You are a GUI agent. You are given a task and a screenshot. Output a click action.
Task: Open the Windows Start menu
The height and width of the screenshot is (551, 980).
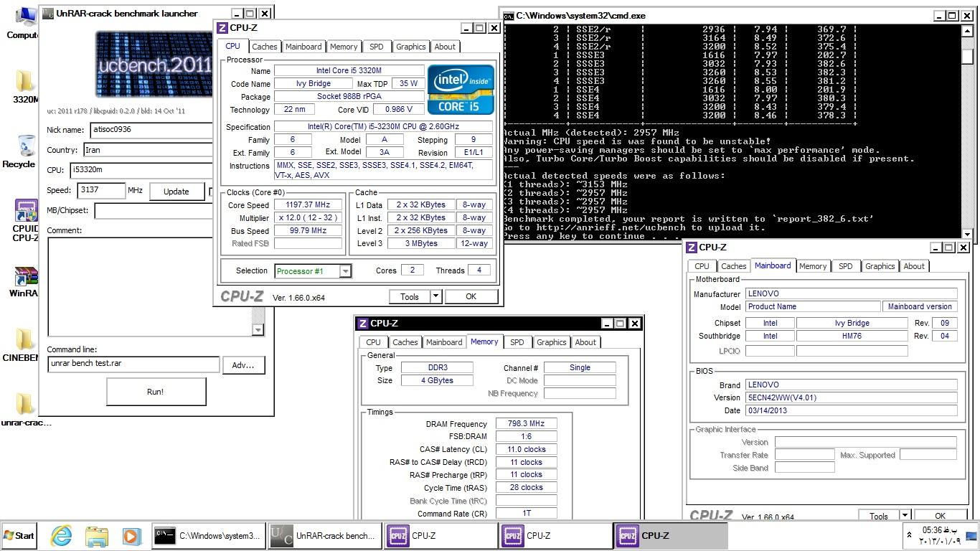pos(19,535)
